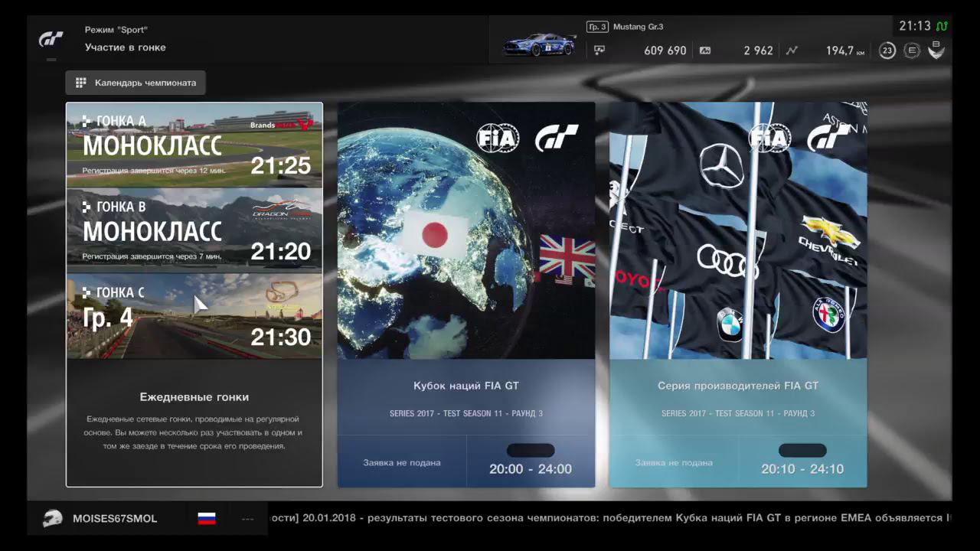Click the distance graph icon beside 194,7 км
The height and width of the screenshot is (551, 980).
(x=792, y=51)
